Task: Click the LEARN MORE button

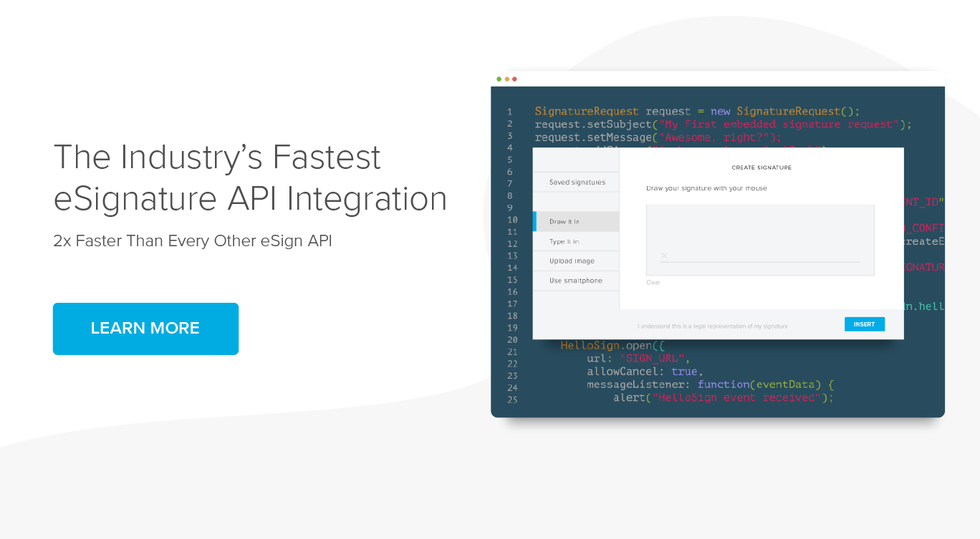Action: [145, 329]
